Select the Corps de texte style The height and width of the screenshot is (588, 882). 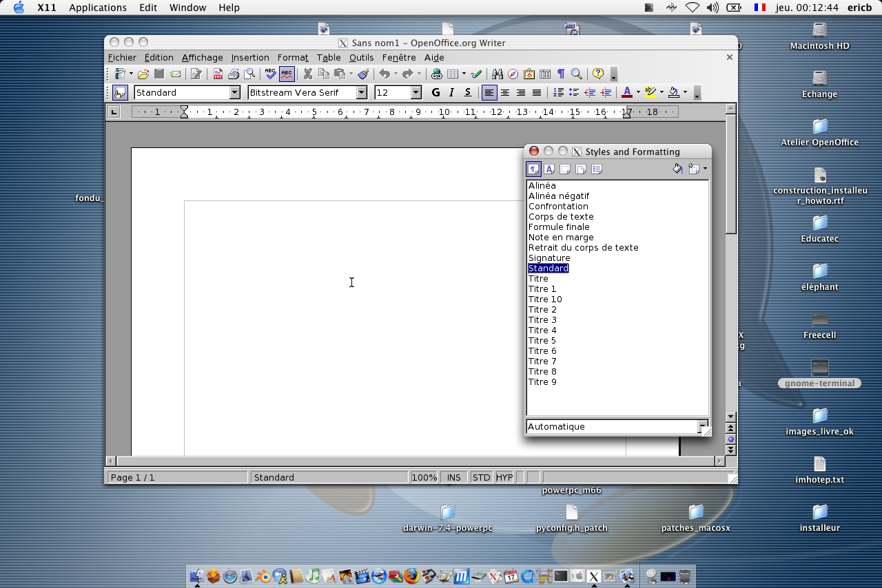560,217
